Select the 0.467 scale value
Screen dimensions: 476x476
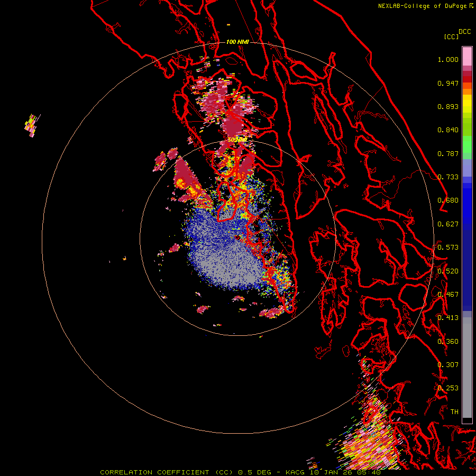tap(448, 295)
